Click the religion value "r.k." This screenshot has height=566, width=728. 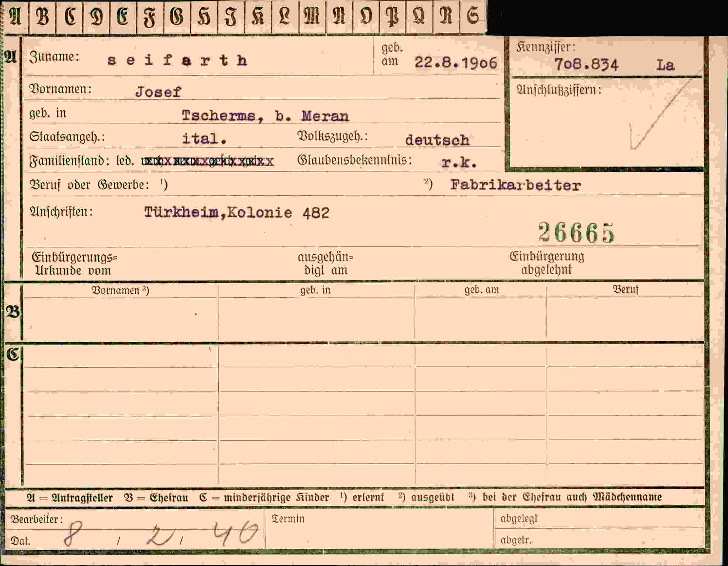pos(459,162)
